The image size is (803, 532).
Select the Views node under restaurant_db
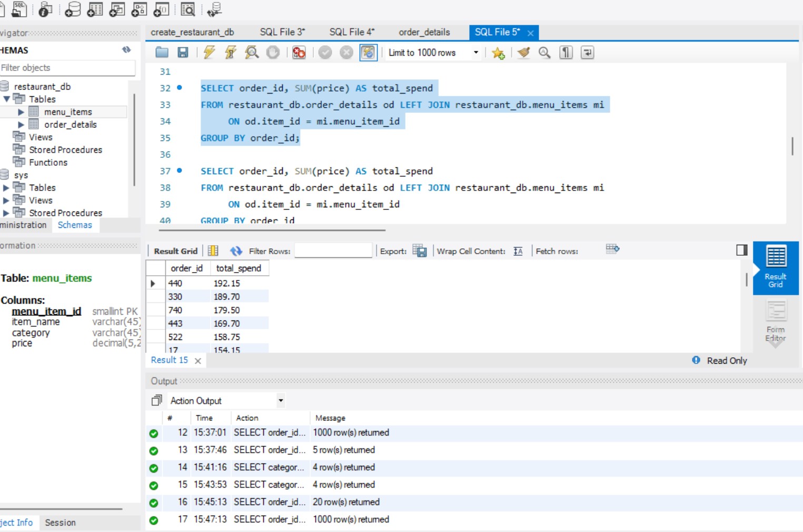click(x=41, y=137)
